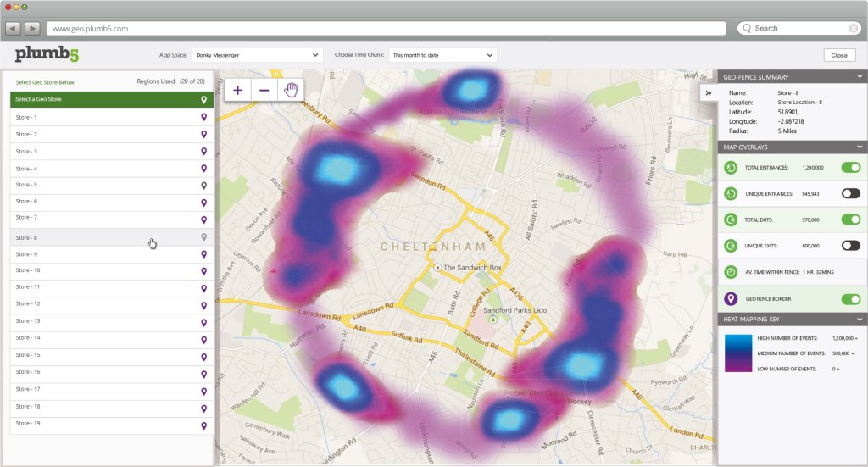Screen dimensions: 868x467
Task: Click the pin icon for Store - 1
Action: pyautogui.click(x=203, y=117)
